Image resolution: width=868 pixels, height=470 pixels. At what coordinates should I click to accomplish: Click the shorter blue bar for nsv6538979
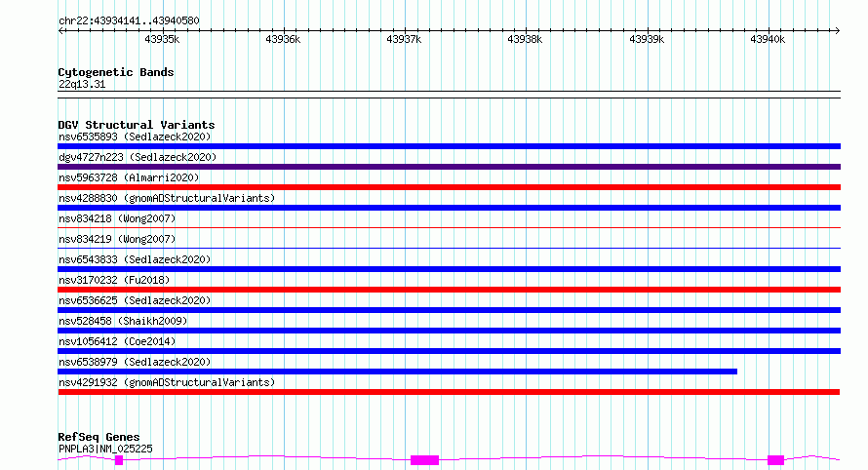pyautogui.click(x=398, y=372)
